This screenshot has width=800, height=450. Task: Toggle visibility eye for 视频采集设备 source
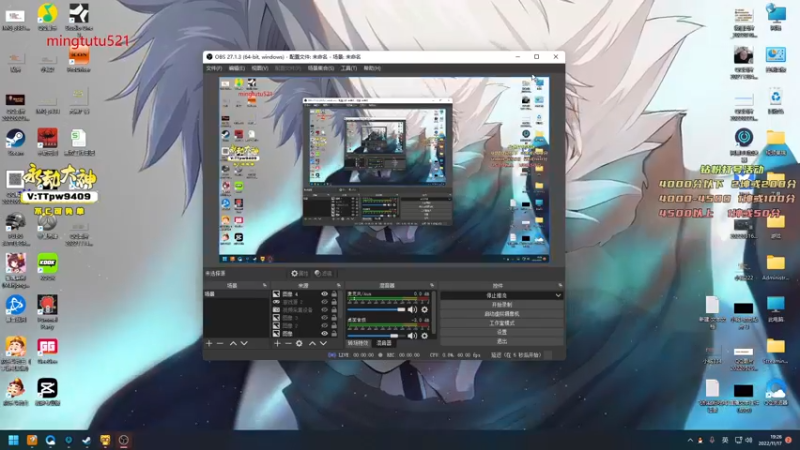pos(324,310)
